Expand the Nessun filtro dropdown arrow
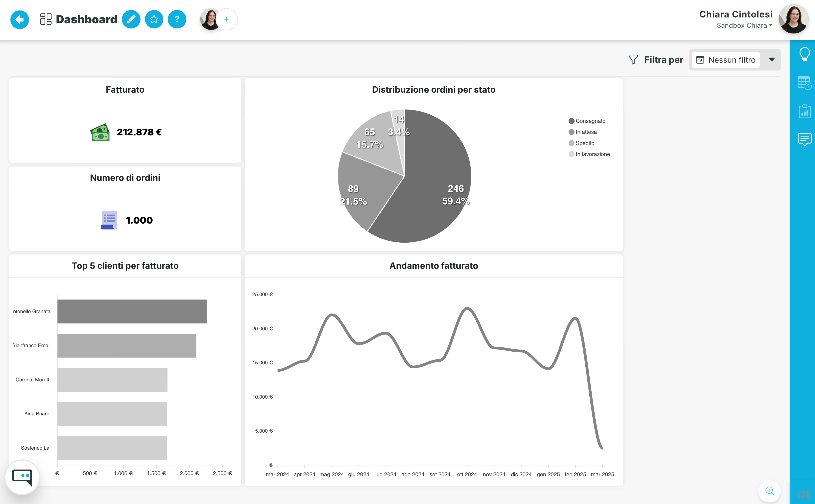This screenshot has width=815, height=504. (x=772, y=60)
